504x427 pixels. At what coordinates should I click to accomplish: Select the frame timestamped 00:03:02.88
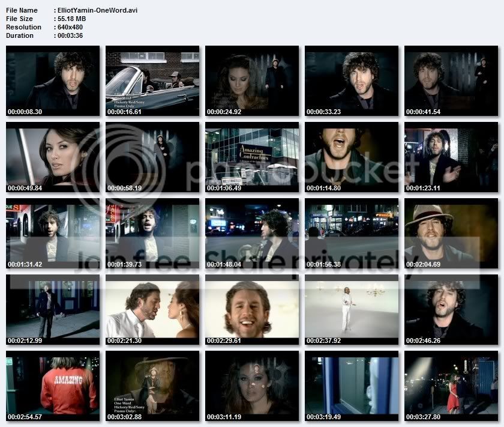(x=152, y=386)
